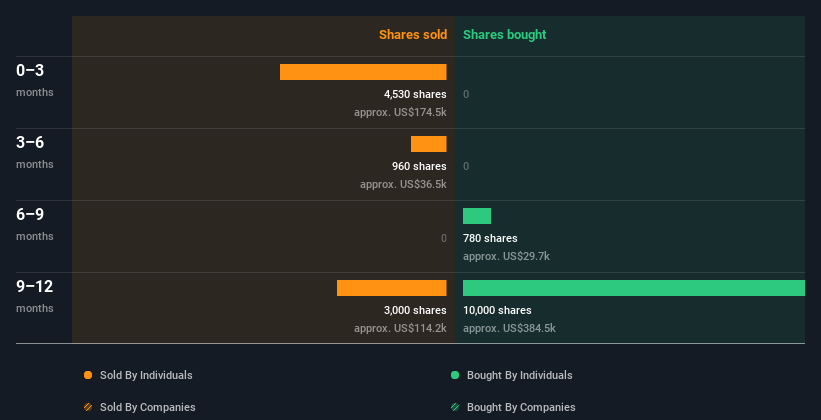Click the Shares sold column header
The image size is (821, 420).
[x=413, y=35]
